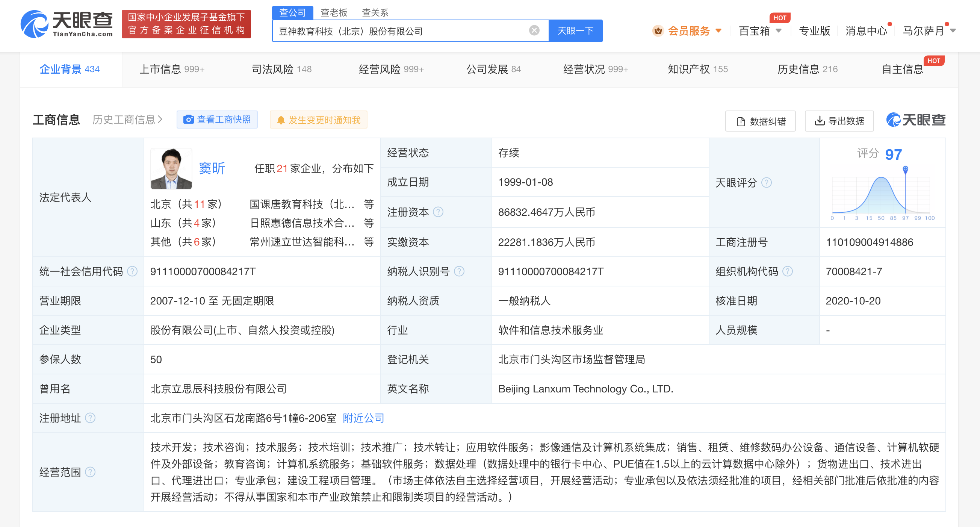Click the question mark beside 注册资本
The width and height of the screenshot is (980, 527).
pyautogui.click(x=437, y=212)
